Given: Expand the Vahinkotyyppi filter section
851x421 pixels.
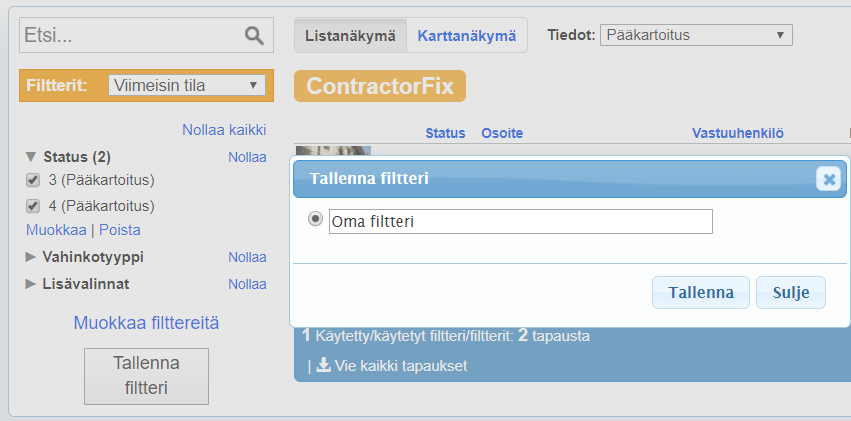Looking at the screenshot, I should (31, 257).
